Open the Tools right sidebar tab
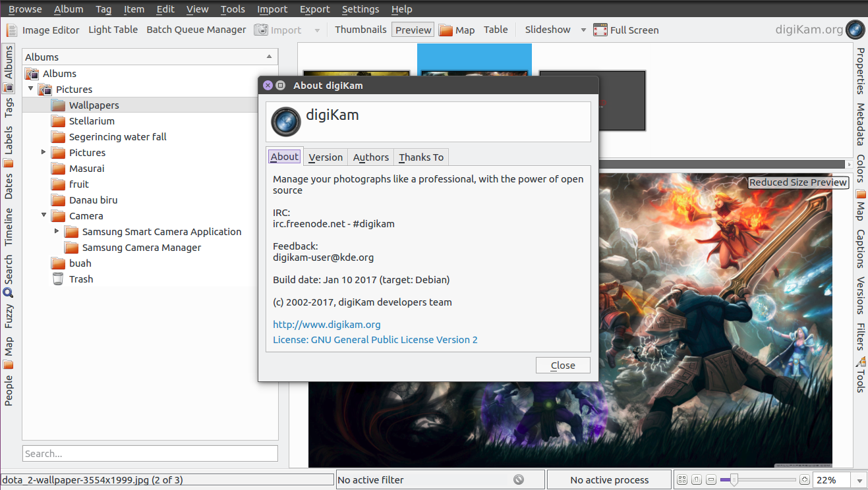The image size is (868, 490). [860, 375]
